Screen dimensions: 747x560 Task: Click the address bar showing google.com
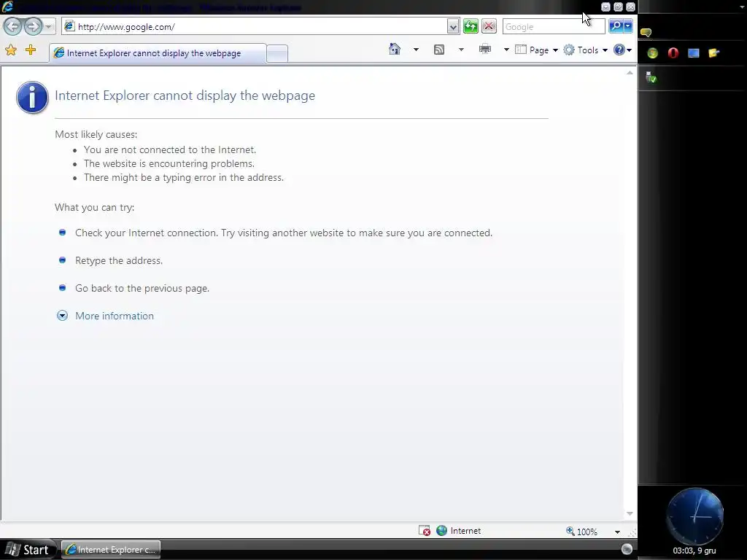point(255,27)
